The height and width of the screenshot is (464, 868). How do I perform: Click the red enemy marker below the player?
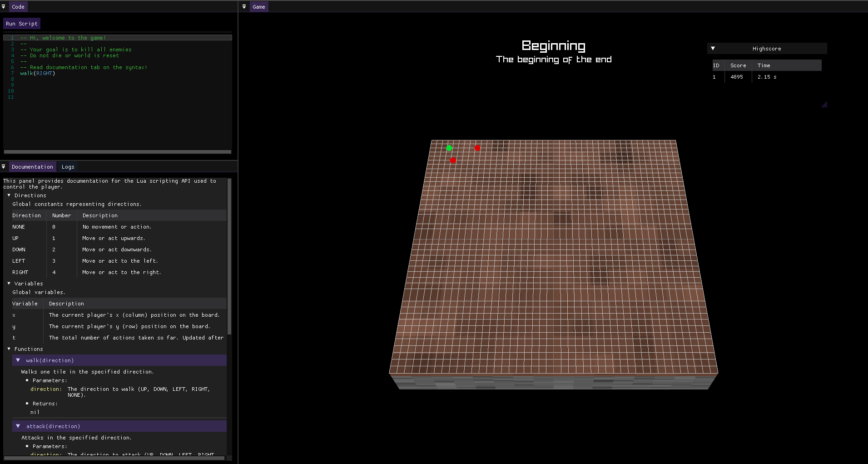[x=453, y=160]
